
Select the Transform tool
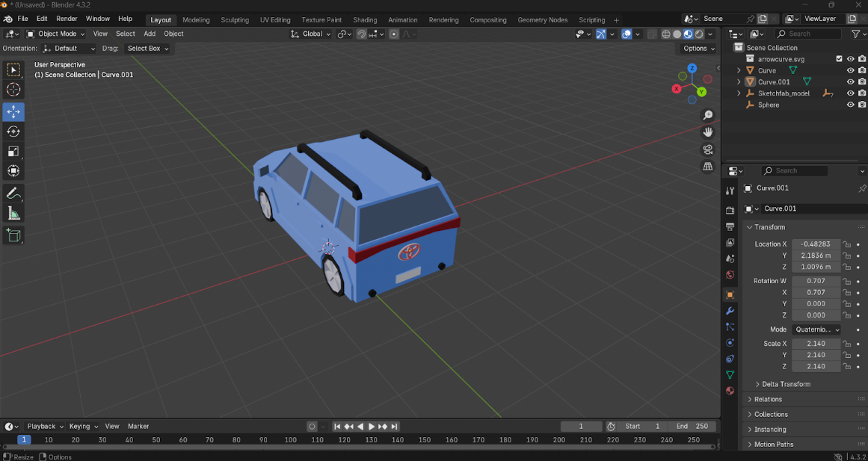coord(13,171)
